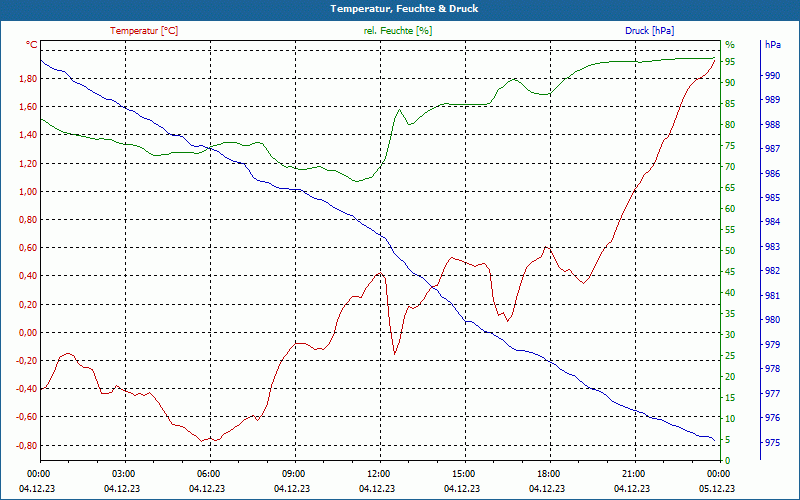Click the °C unit label on temperature axis
This screenshot has height=500, width=800.
point(32,44)
